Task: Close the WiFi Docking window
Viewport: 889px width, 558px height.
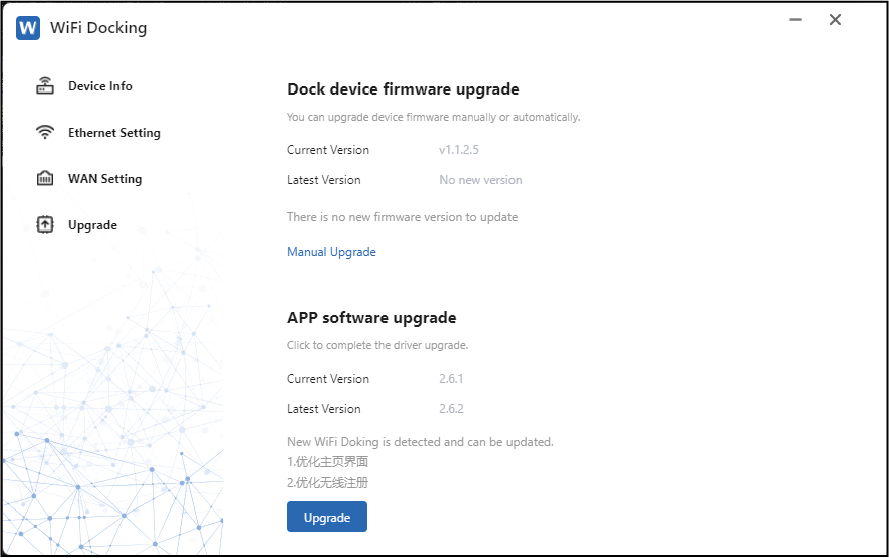Action: point(835,20)
